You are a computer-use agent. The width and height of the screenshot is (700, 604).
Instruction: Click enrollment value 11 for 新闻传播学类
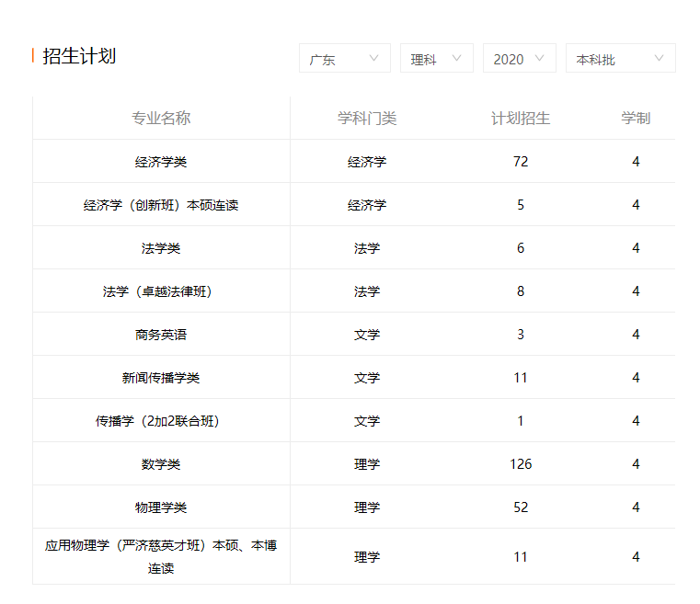(x=521, y=378)
